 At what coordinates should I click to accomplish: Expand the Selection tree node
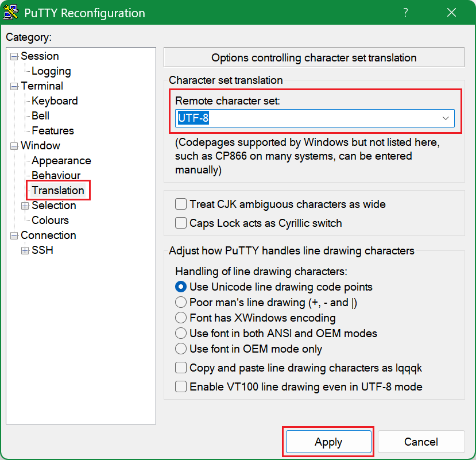click(x=25, y=206)
